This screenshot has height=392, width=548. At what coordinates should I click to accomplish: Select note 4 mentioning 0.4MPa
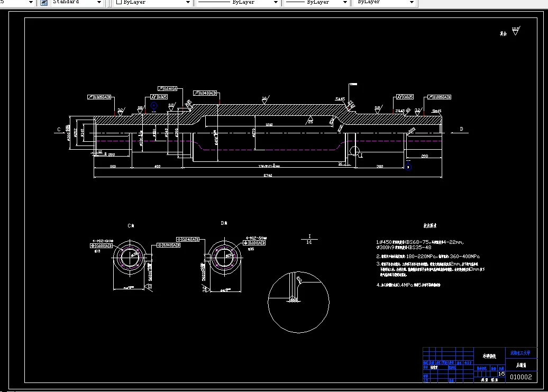[x=408, y=285]
